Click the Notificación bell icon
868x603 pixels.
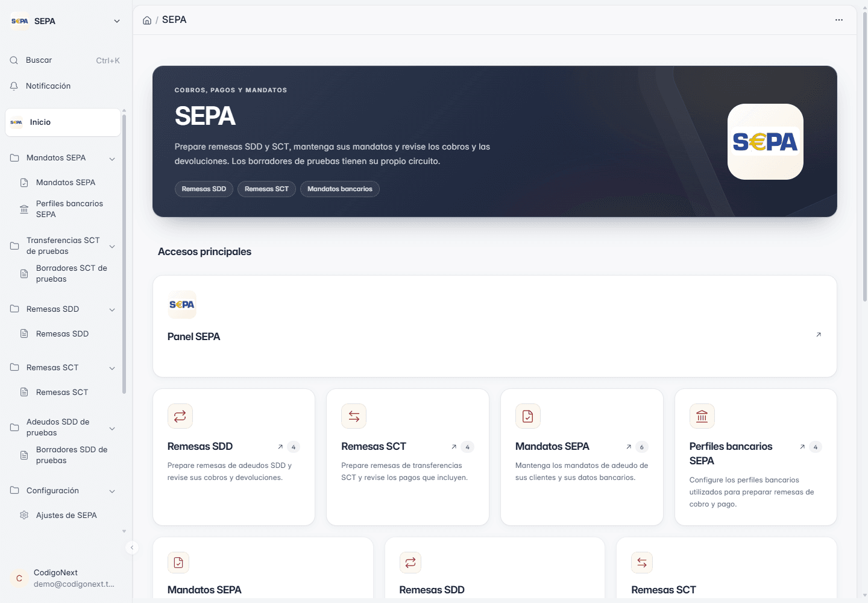(14, 86)
